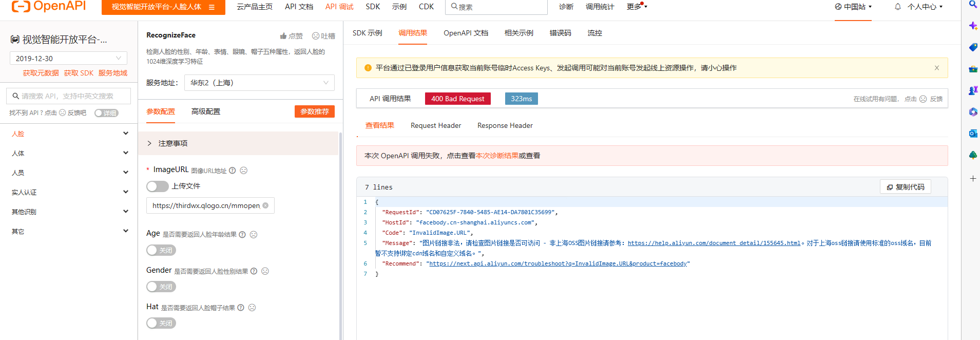Click the 复制代码 button
Viewport: 980px width, 340px height.
906,187
